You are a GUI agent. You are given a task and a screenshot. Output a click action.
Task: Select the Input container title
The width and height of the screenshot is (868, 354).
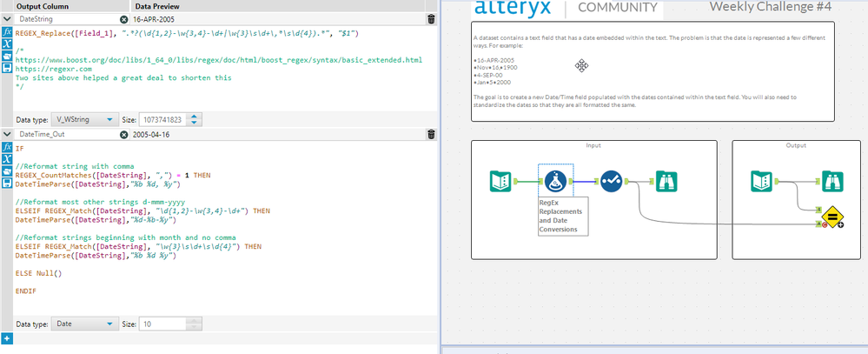coord(593,146)
